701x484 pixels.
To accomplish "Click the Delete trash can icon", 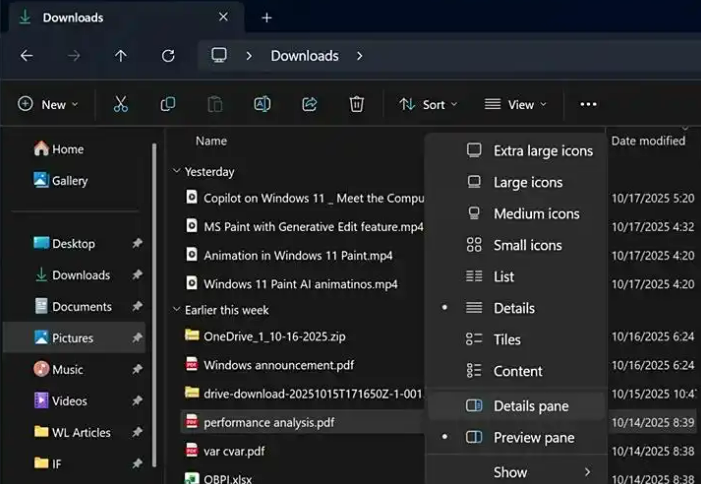I will tap(357, 104).
